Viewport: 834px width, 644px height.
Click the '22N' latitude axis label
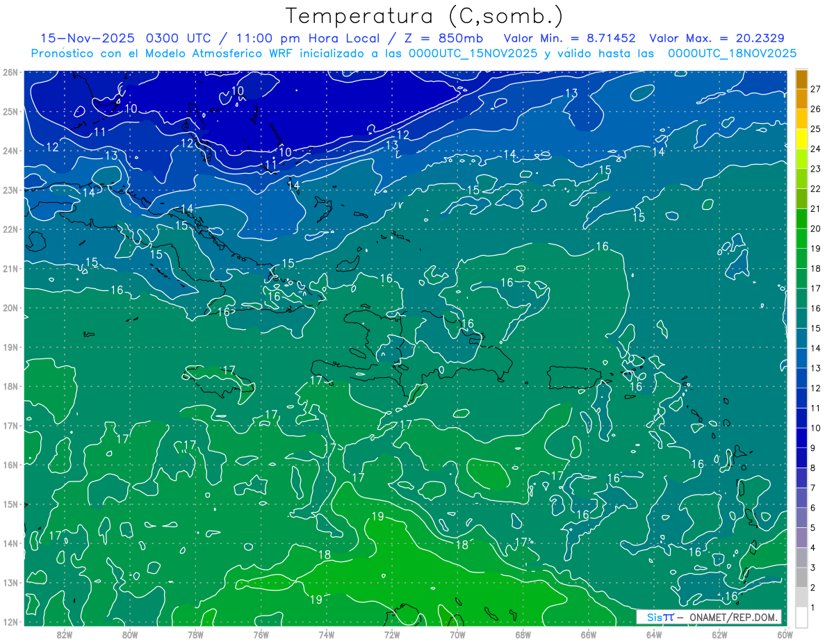(x=10, y=229)
